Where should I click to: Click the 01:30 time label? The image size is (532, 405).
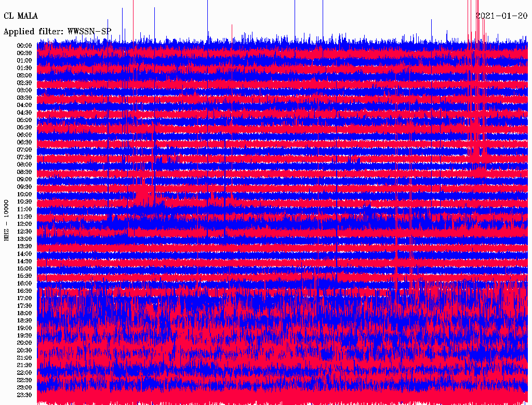24,68
